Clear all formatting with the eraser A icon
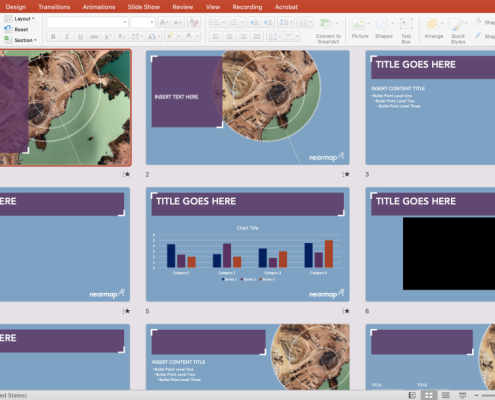 pyautogui.click(x=194, y=22)
